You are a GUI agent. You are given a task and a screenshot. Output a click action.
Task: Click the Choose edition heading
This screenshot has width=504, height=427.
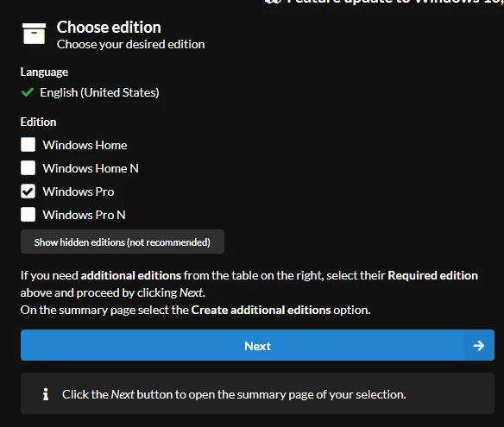tap(109, 28)
